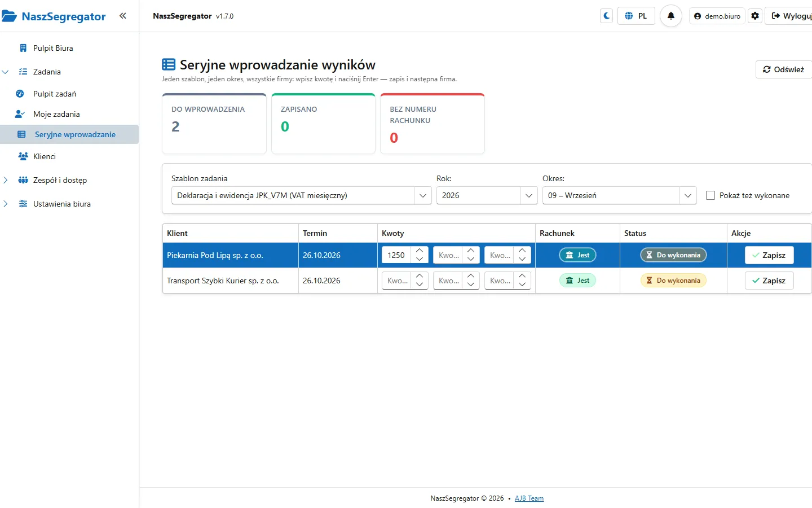
Task: Select Seryjne wprowadzanie menu item
Action: (69, 134)
